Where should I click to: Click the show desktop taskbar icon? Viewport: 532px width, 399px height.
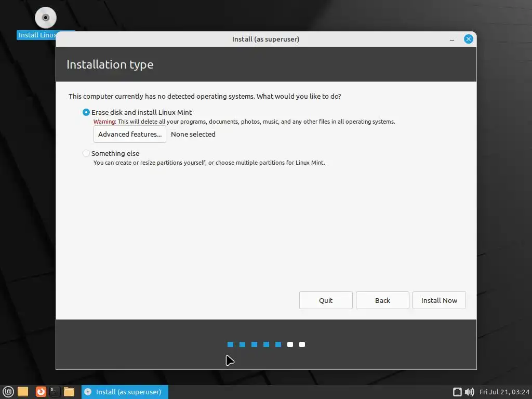[23, 392]
